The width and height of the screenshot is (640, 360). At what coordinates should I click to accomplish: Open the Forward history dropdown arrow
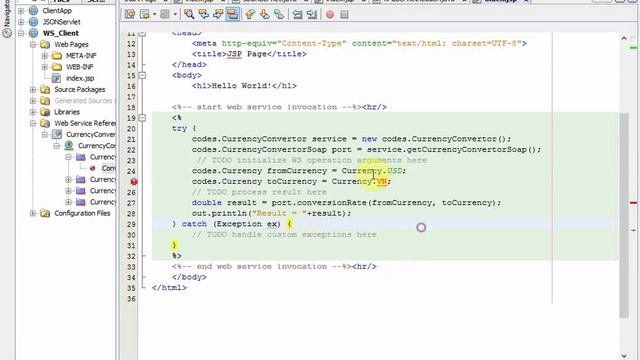(x=175, y=15)
